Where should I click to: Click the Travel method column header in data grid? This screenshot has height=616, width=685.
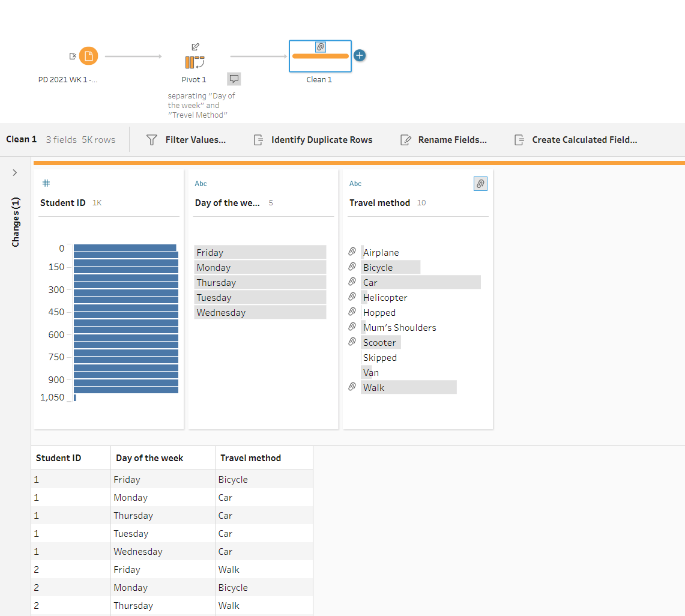251,458
